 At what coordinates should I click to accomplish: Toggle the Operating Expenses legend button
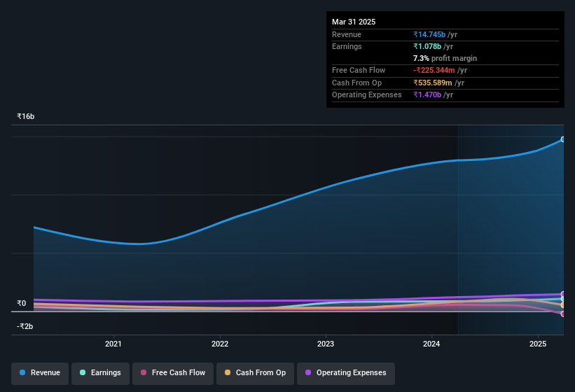[346, 373]
